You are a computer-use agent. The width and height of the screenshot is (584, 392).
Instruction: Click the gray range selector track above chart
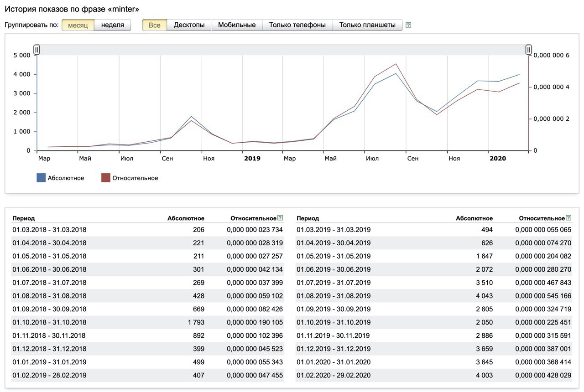[x=283, y=50]
